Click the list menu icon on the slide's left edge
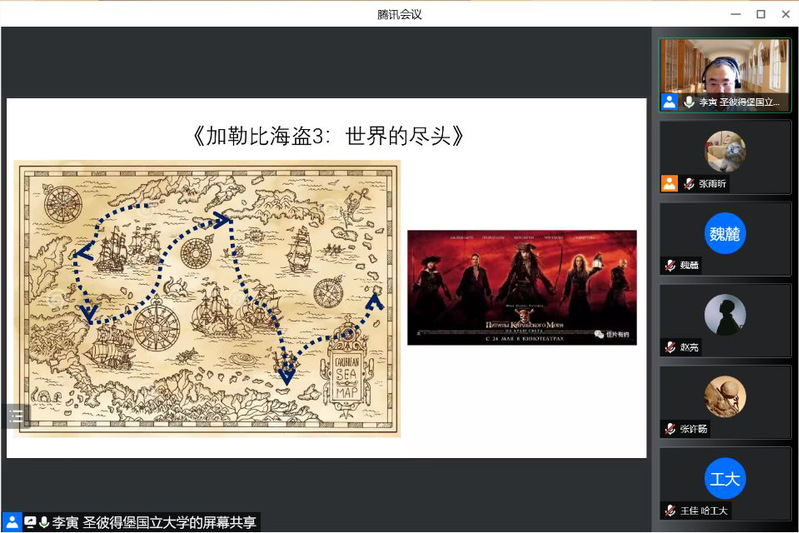Screen dimensions: 799x533 click(x=15, y=417)
